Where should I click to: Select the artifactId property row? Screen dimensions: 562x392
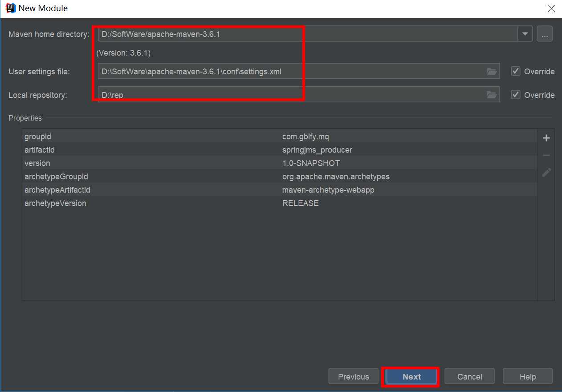pyautogui.click(x=280, y=150)
